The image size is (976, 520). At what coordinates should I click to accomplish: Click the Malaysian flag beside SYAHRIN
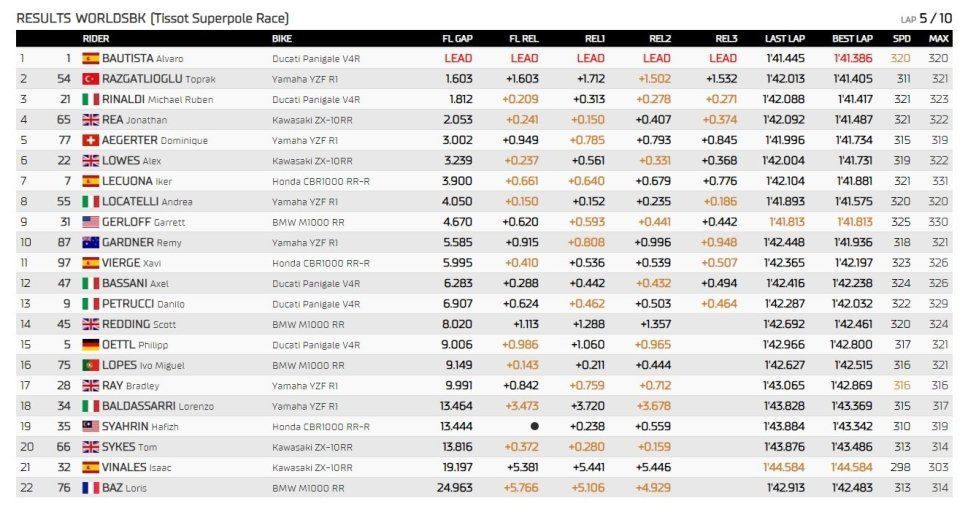[90, 427]
